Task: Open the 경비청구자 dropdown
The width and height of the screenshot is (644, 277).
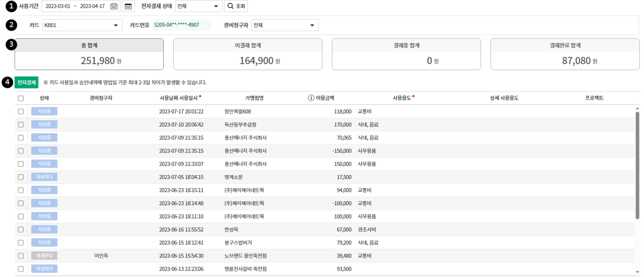Action: point(285,25)
